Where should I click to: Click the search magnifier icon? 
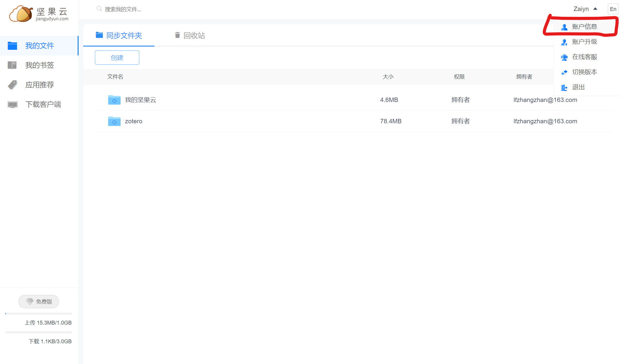(x=99, y=9)
